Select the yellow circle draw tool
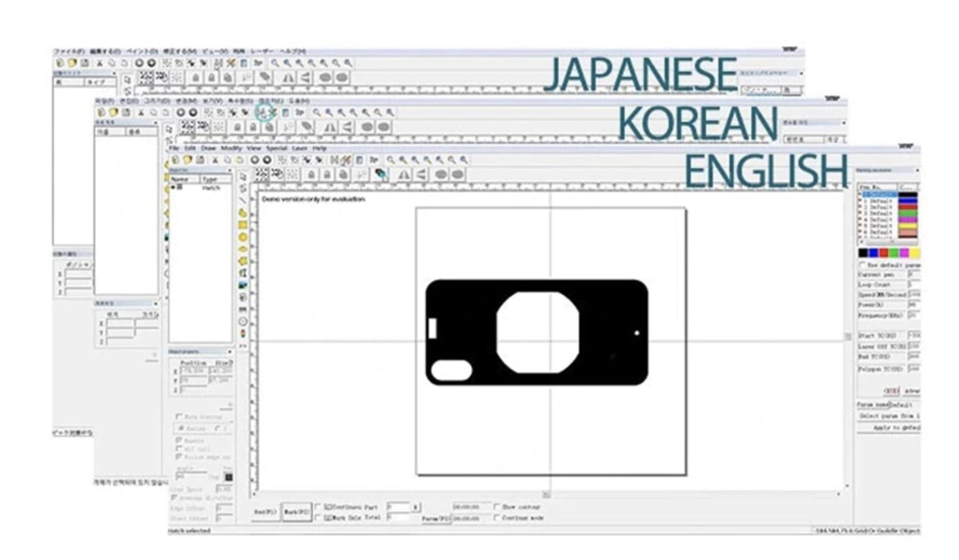This screenshot has height=560, width=959. point(243,237)
